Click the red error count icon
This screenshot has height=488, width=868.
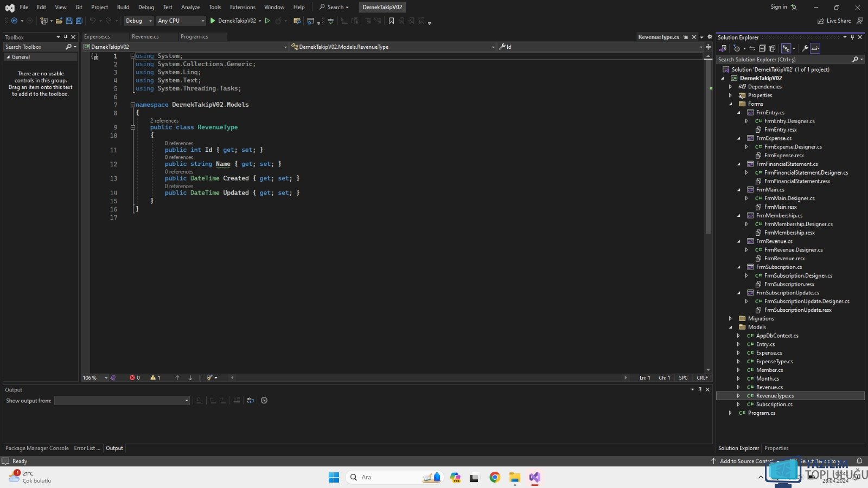[x=135, y=377]
